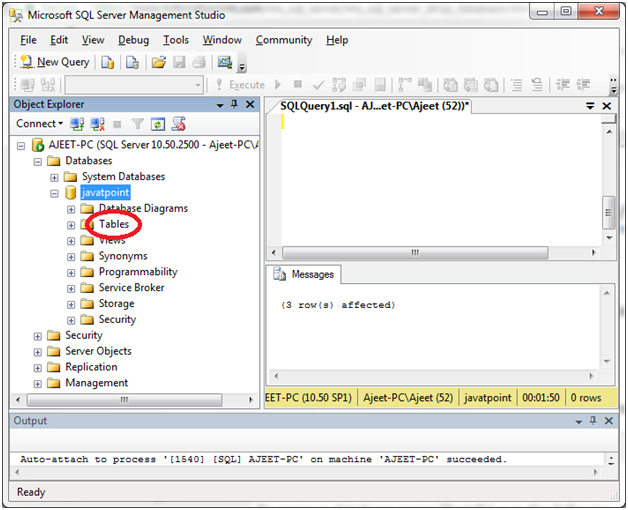Open the Edit menu
Viewport: 628px width, 510px height.
tap(59, 40)
